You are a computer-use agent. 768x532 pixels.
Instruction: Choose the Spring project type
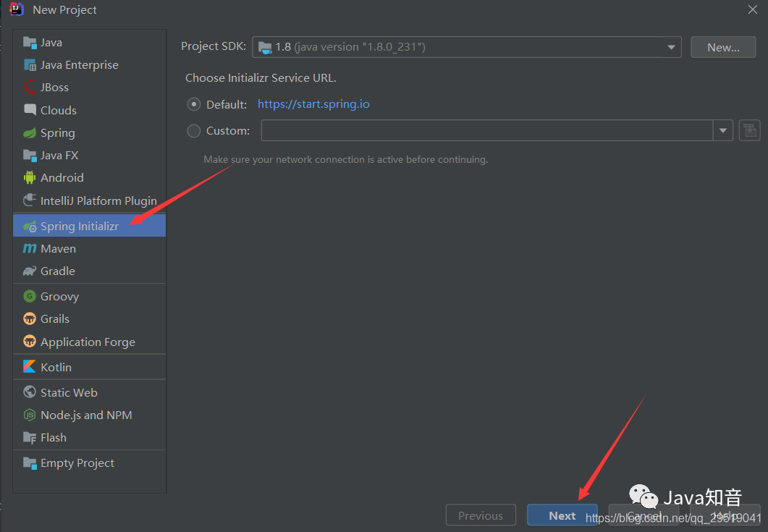point(90,132)
